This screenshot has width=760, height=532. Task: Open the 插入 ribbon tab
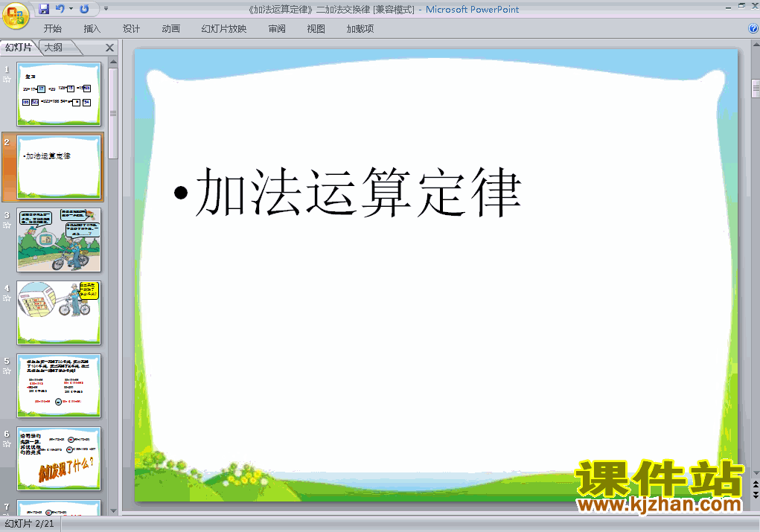[92, 28]
